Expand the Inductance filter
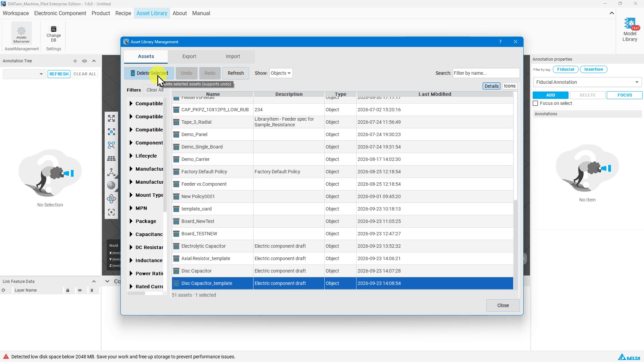 coord(131,260)
